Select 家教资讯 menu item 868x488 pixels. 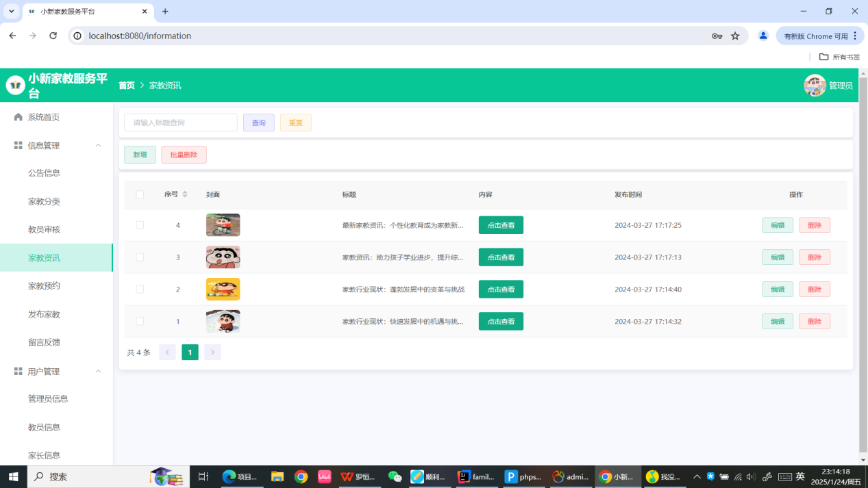(x=56, y=257)
